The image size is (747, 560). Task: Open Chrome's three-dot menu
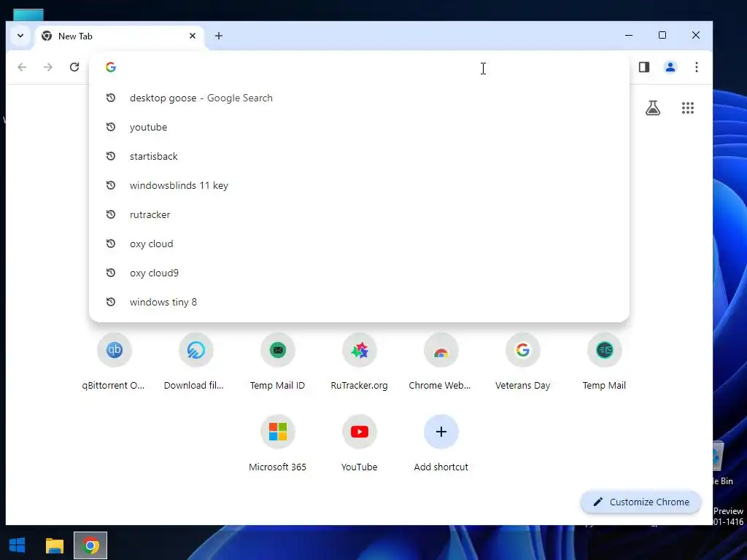pyautogui.click(x=697, y=67)
